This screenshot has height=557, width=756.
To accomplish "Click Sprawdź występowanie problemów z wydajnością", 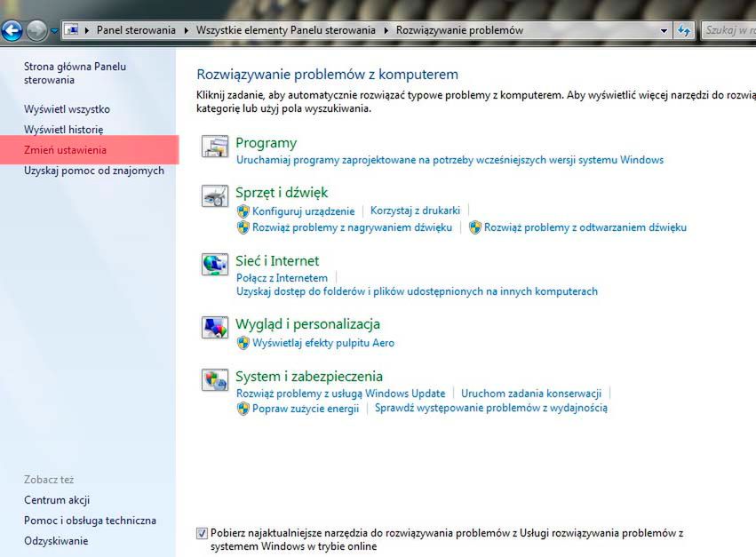I will [491, 408].
